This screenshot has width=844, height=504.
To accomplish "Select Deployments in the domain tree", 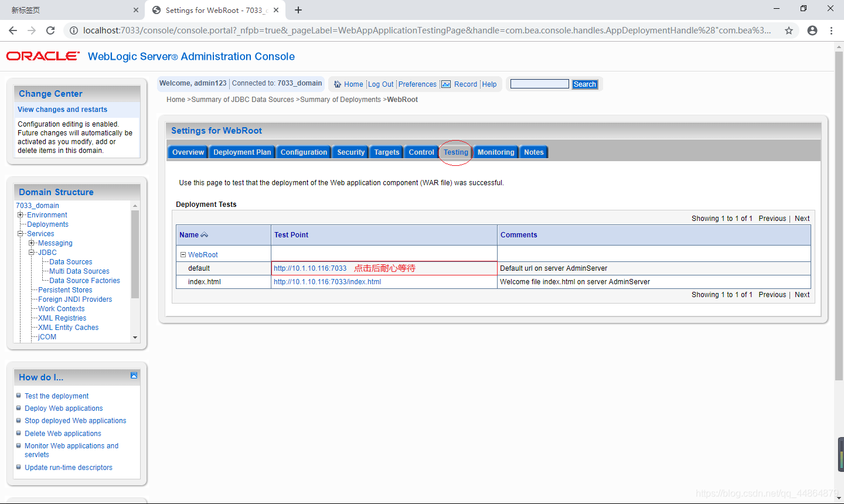I will click(x=47, y=224).
